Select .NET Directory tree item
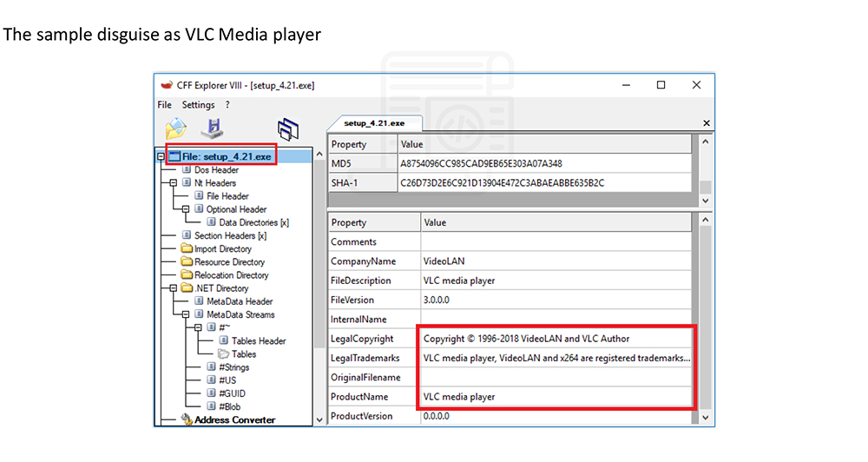Image resolution: width=868 pixels, height=462 pixels. (x=221, y=288)
